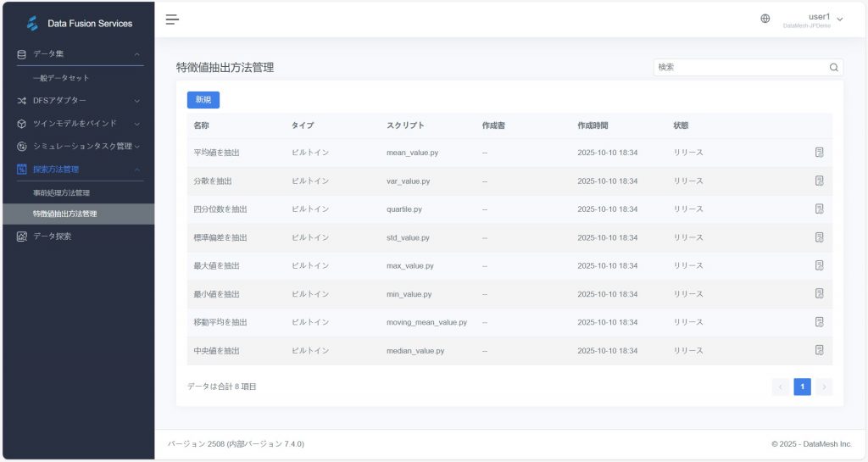Expand the DFSアダプター menu
Viewport: 868px width, 462px height.
point(78,100)
